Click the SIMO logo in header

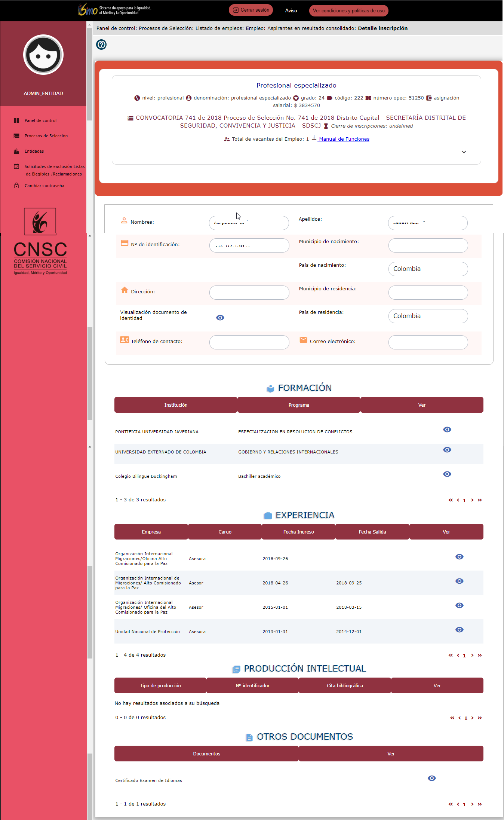[x=87, y=10]
